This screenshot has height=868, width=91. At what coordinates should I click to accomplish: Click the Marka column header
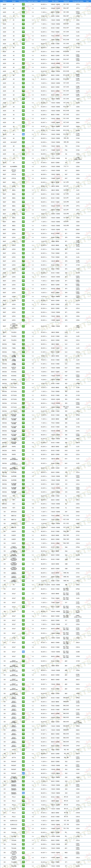pyautogui.click(x=4, y=1)
